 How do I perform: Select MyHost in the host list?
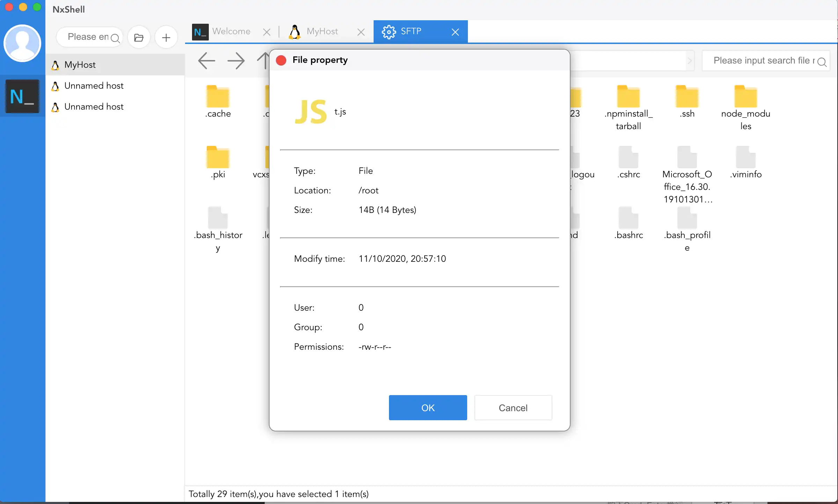(x=80, y=65)
